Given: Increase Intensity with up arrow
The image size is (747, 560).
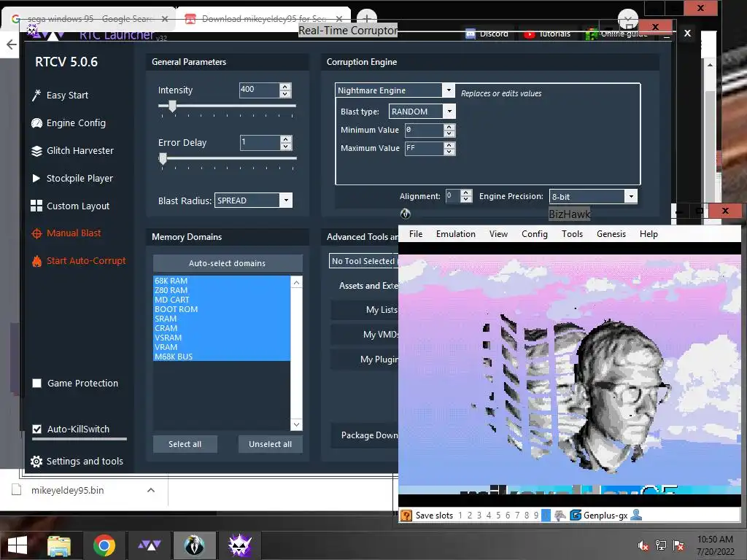Looking at the screenshot, I should [x=285, y=86].
